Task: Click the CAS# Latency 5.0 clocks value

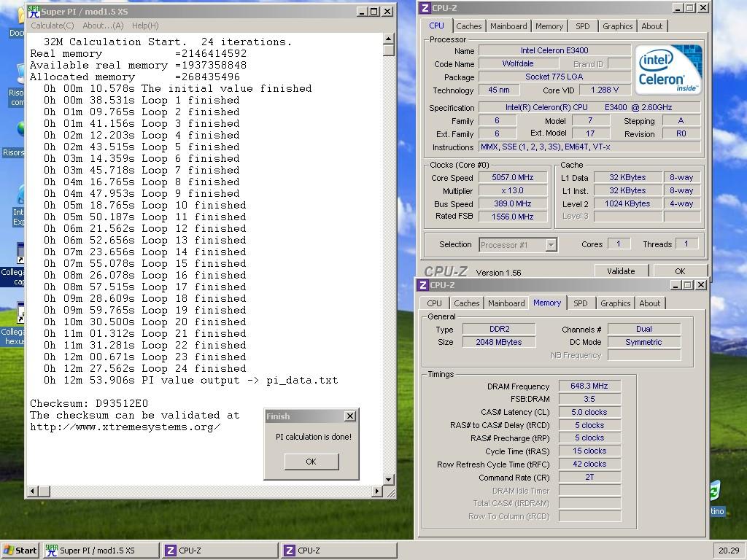Action: tap(589, 413)
